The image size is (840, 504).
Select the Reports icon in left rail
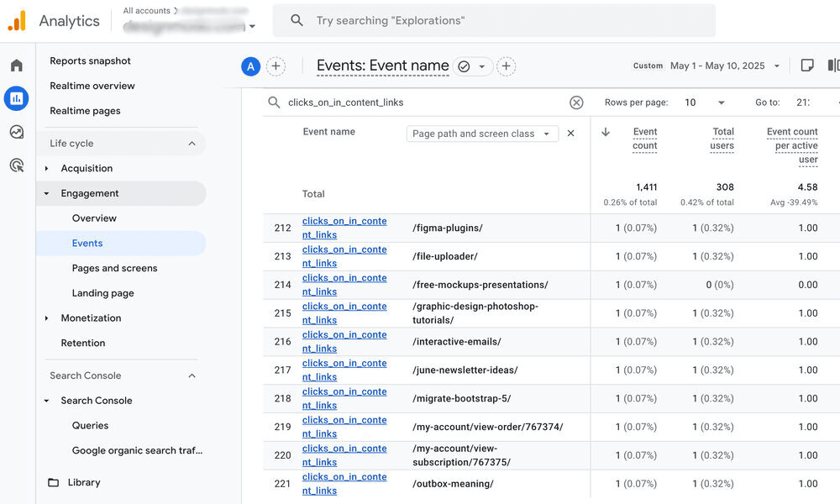click(x=17, y=98)
